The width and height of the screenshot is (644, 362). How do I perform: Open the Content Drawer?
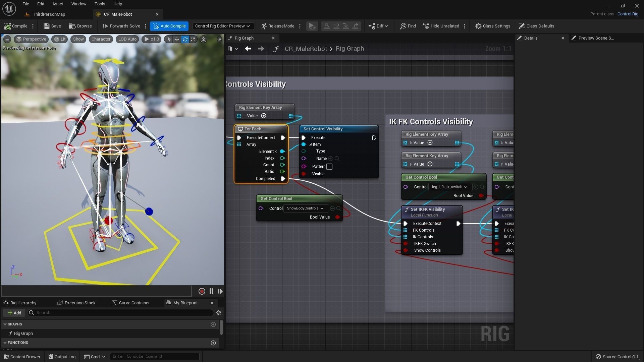pyautogui.click(x=22, y=357)
